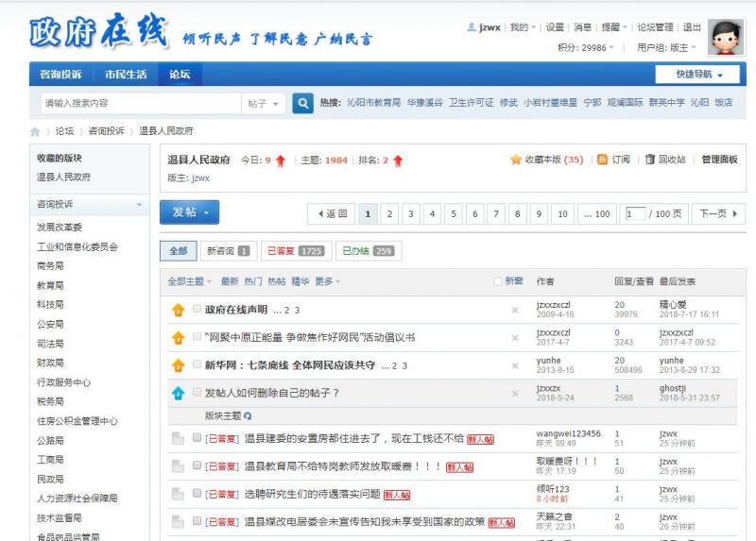
Task: Click sticky arrow icon beside 政府在线声明
Action: point(178,310)
